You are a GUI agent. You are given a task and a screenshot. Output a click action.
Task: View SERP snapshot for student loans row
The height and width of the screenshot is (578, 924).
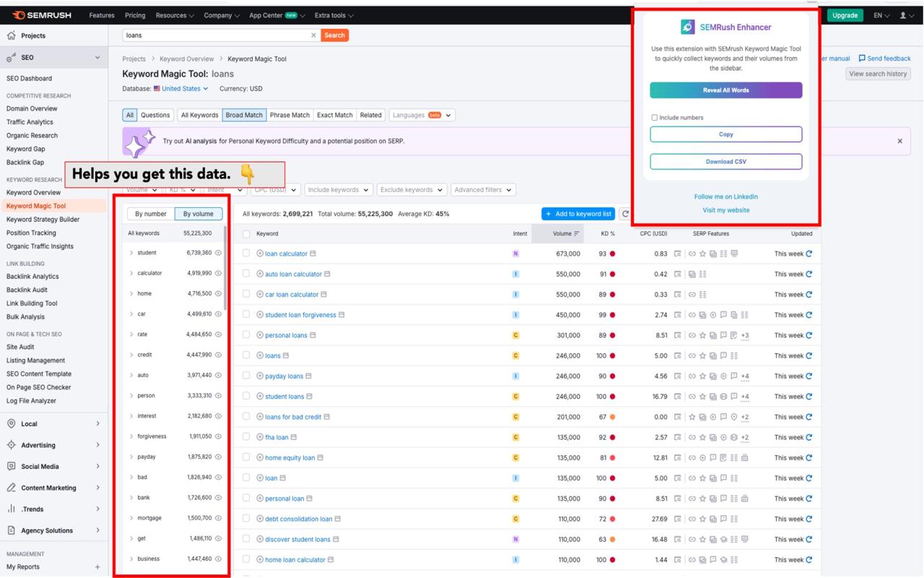coord(678,397)
